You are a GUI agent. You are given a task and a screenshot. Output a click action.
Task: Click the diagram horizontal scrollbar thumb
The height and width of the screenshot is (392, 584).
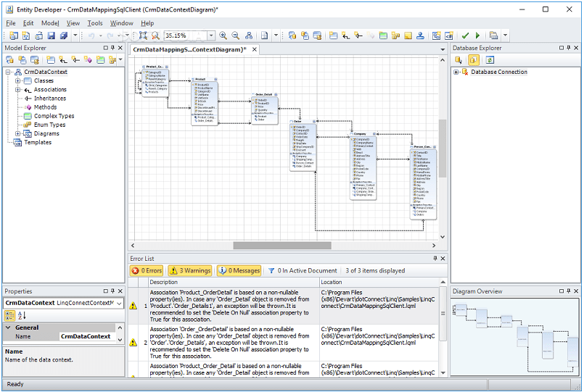coord(282,246)
